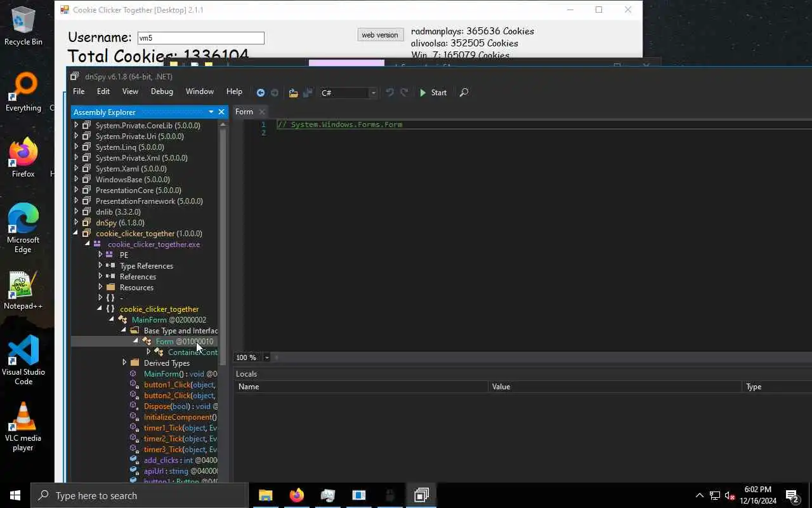Sort Locals by the Value column header
Screen dimensions: 812x508
pos(615,387)
